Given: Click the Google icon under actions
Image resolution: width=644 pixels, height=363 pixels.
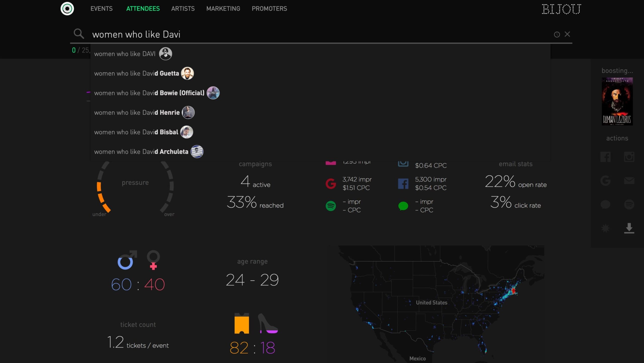Looking at the screenshot, I should pyautogui.click(x=605, y=181).
